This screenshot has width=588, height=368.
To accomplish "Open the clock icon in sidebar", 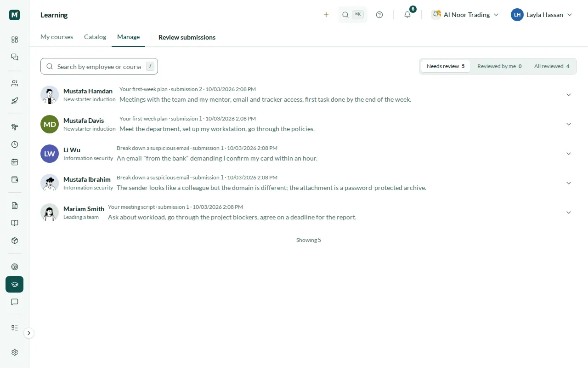I will click(x=15, y=144).
